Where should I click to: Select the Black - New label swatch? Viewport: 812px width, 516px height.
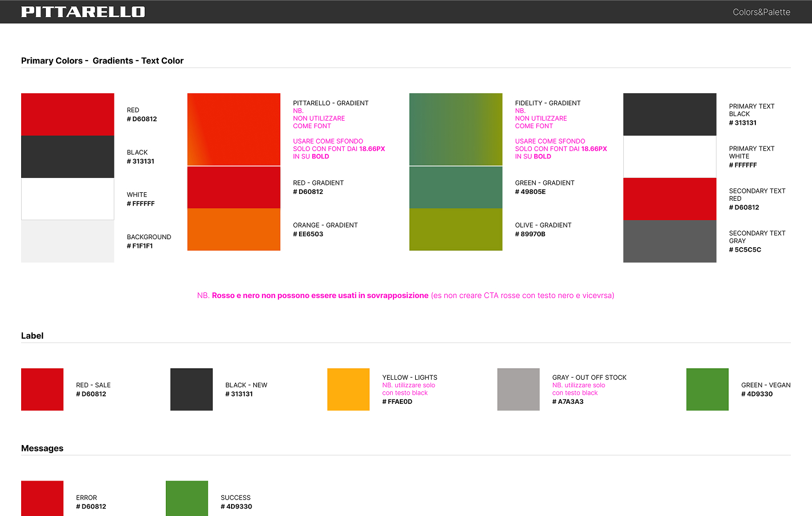[192, 390]
